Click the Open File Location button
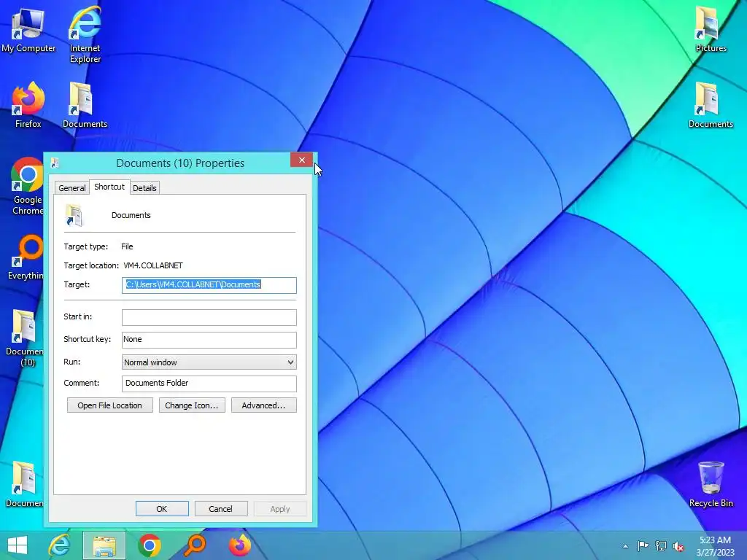This screenshot has height=560, width=747. [x=110, y=405]
